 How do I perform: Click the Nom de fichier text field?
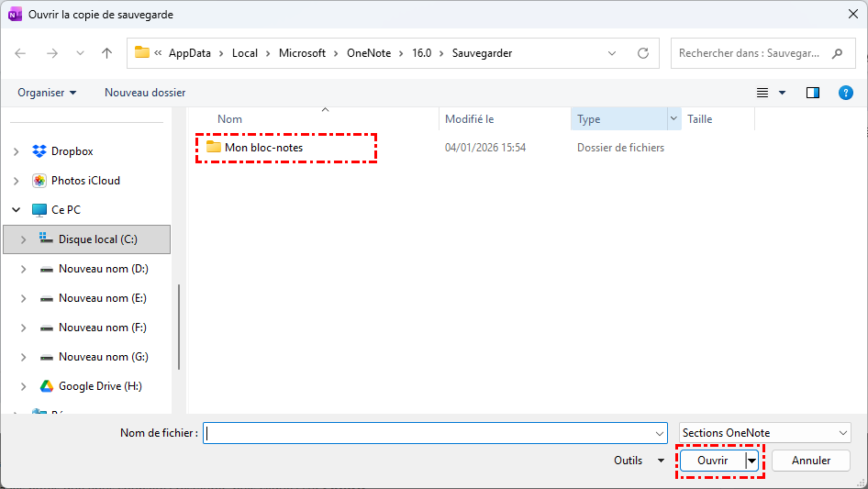click(431, 433)
